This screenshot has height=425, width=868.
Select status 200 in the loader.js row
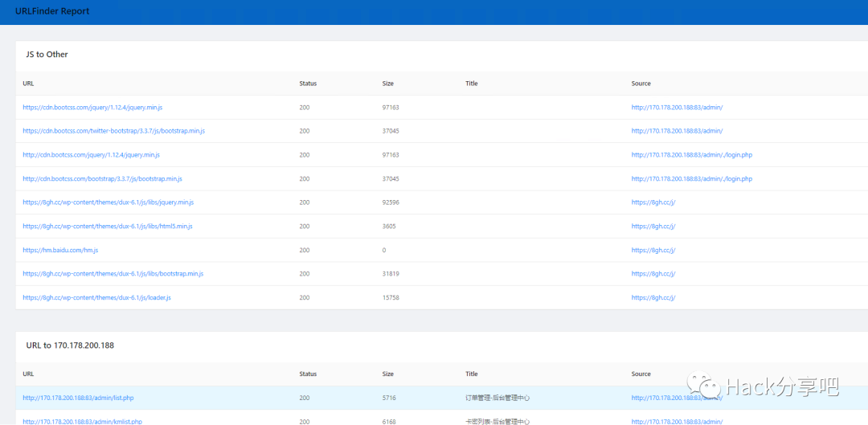click(305, 298)
